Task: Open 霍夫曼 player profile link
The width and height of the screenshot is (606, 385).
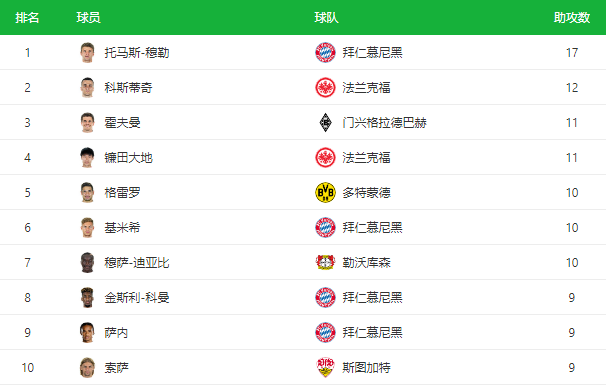Action: [x=123, y=123]
